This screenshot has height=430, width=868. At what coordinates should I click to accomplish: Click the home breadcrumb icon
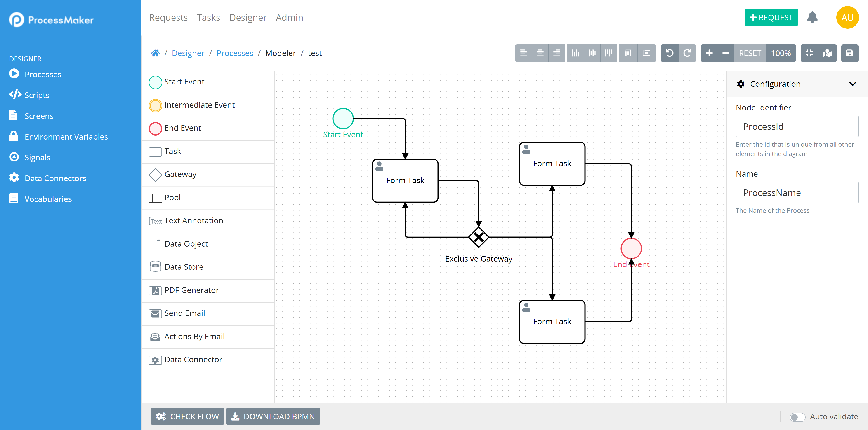pyautogui.click(x=155, y=53)
